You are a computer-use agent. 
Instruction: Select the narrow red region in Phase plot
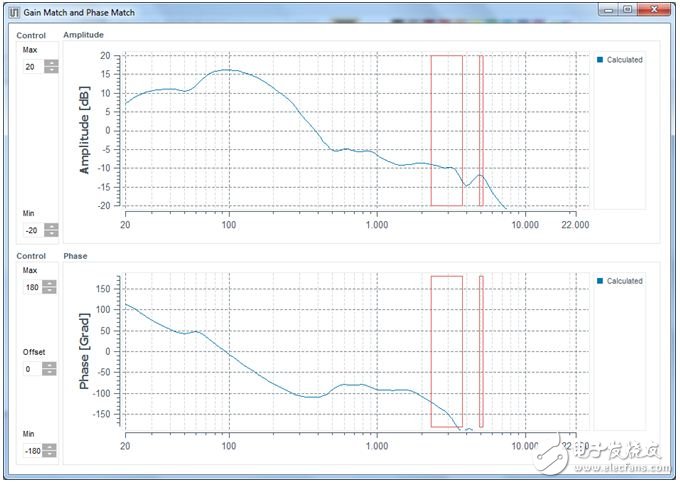click(481, 350)
